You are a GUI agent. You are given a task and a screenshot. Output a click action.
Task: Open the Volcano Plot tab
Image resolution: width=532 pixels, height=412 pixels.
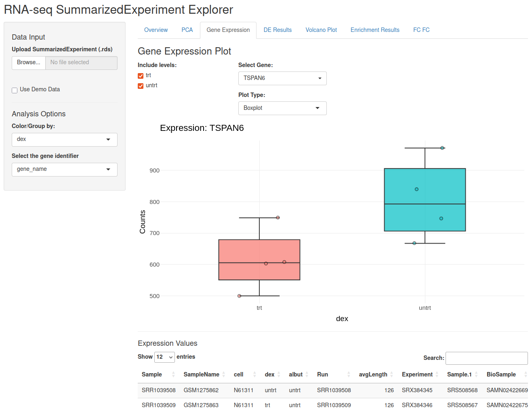(x=321, y=30)
